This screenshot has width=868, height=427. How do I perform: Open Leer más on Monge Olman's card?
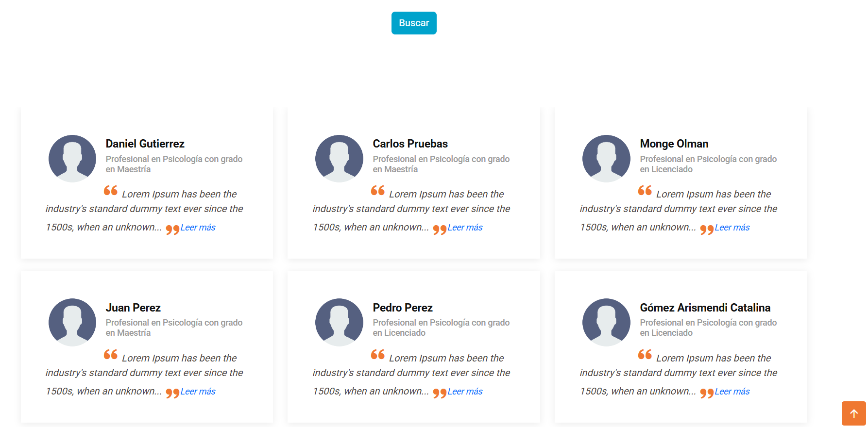[732, 228]
